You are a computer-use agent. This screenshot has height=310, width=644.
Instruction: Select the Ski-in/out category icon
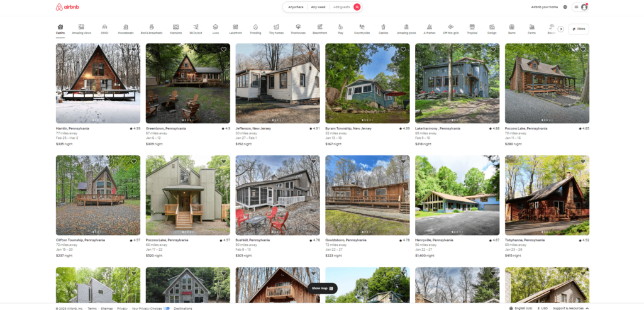(196, 26)
